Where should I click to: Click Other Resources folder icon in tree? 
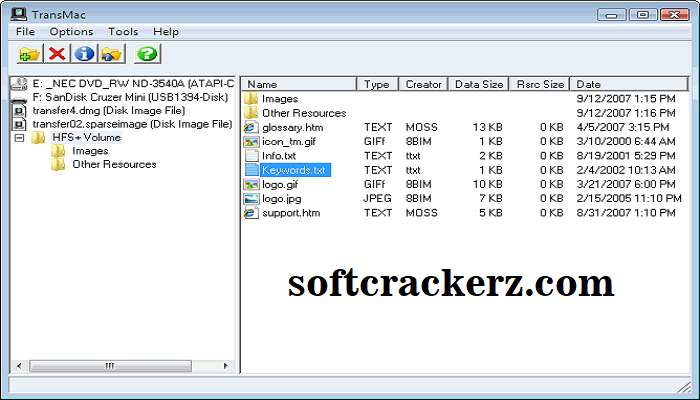click(58, 164)
